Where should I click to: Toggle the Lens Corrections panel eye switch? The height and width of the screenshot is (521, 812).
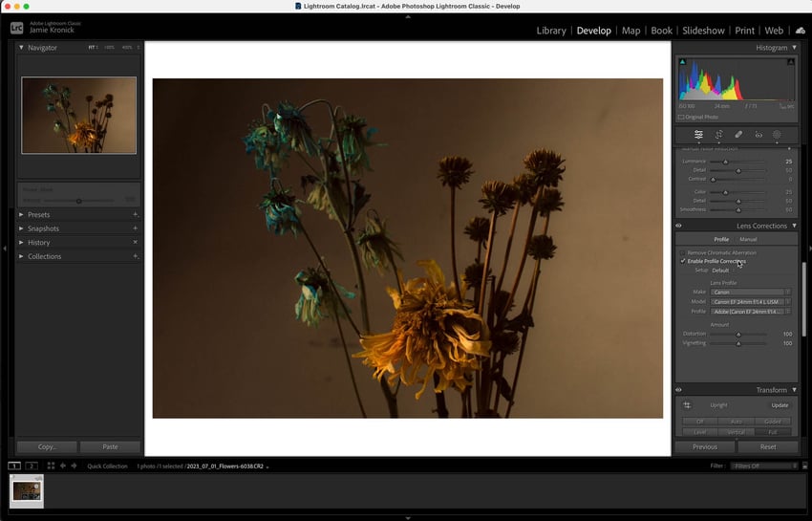coord(678,226)
